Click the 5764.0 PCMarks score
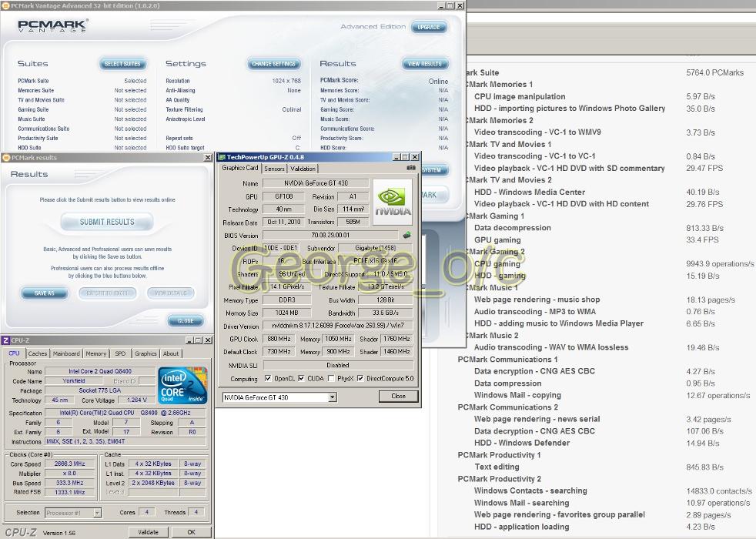This screenshot has height=539, width=756. click(714, 73)
